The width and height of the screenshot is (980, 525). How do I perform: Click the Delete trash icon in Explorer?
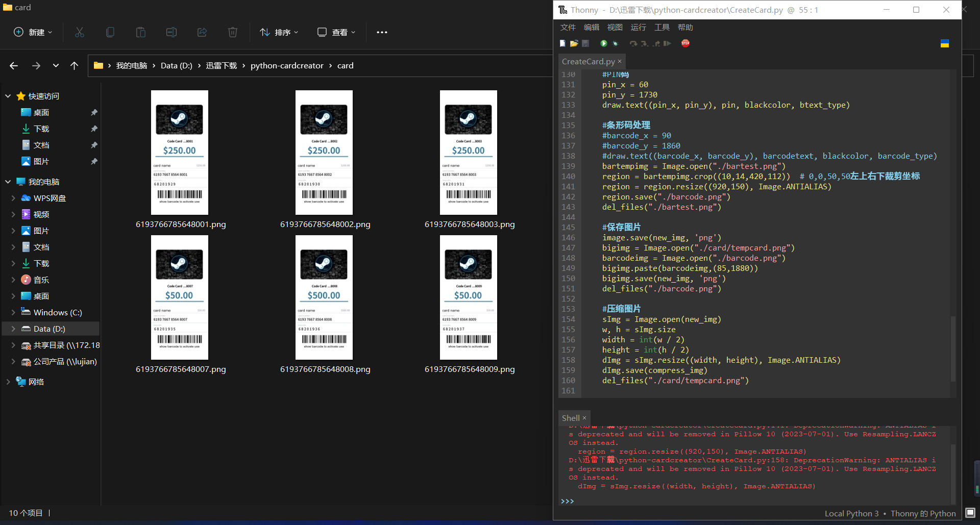(x=233, y=32)
